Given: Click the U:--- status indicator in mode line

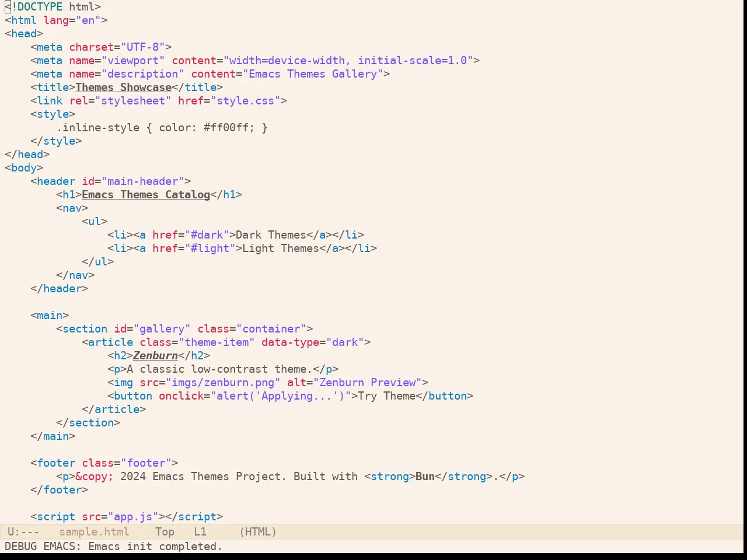Looking at the screenshot, I should 23,532.
